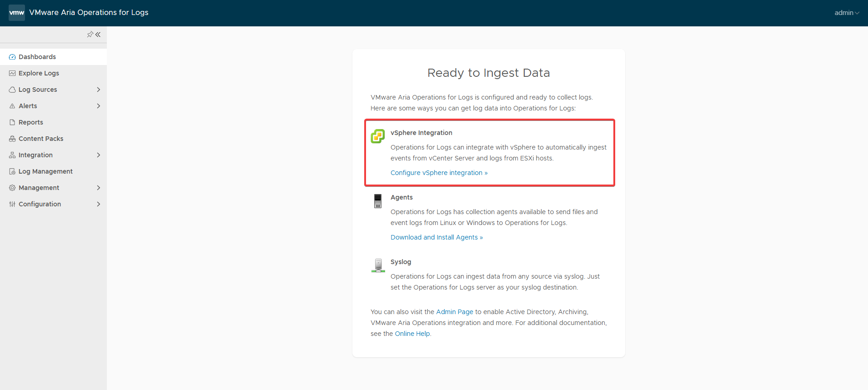Click the Explore Logs chart icon
The image size is (868, 390).
pos(12,73)
